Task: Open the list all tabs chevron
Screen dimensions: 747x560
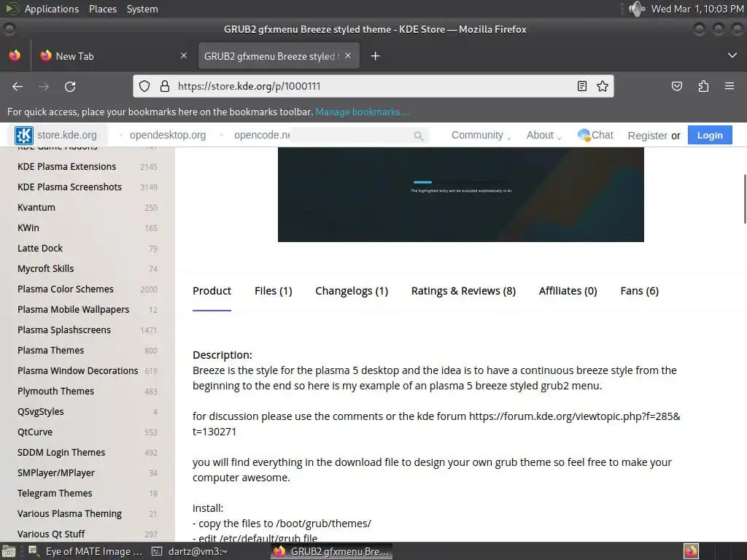Action: [732, 55]
